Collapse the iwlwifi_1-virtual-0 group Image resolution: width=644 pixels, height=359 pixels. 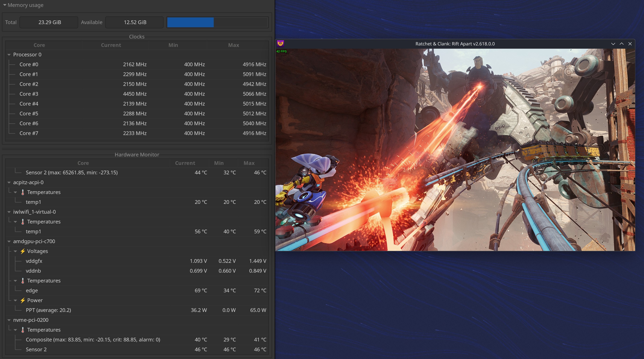pos(9,212)
